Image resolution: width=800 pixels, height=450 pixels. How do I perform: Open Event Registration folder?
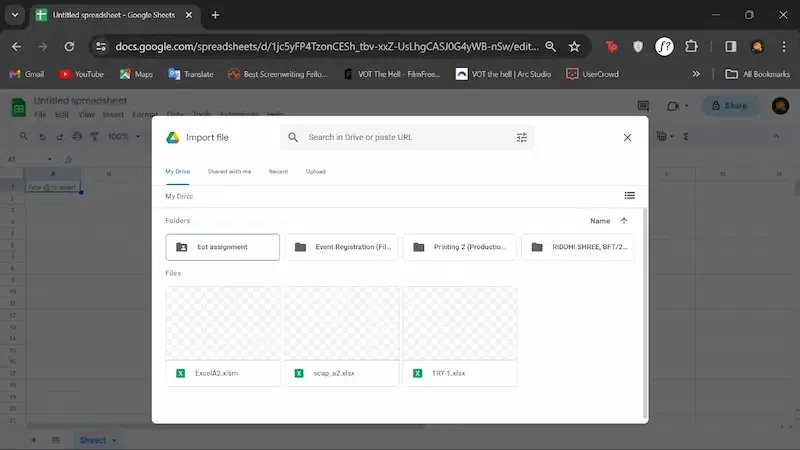pos(341,247)
